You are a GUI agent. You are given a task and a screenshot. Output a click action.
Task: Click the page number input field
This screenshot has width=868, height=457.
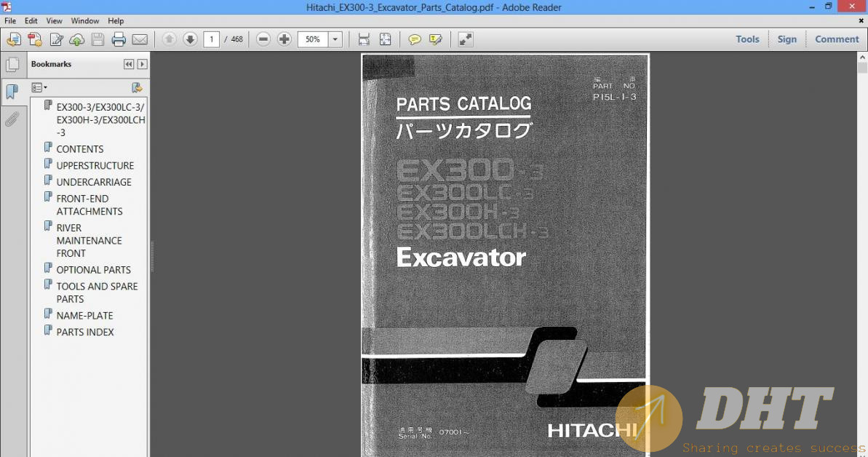[x=211, y=39]
